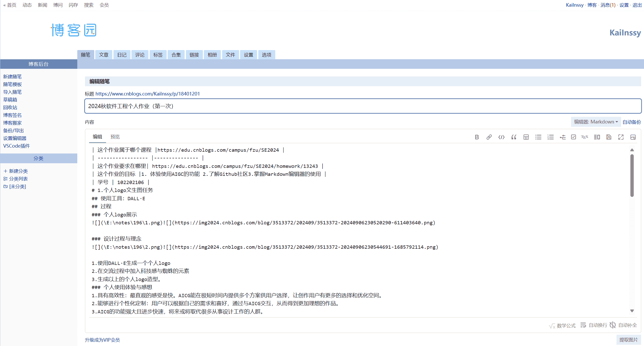Insert a TeX formula from the toolbar

[x=584, y=137]
